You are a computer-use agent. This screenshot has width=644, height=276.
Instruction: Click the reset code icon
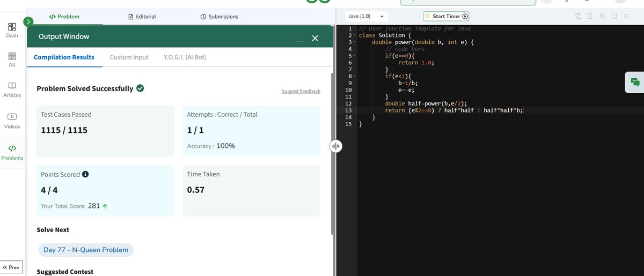(x=614, y=17)
